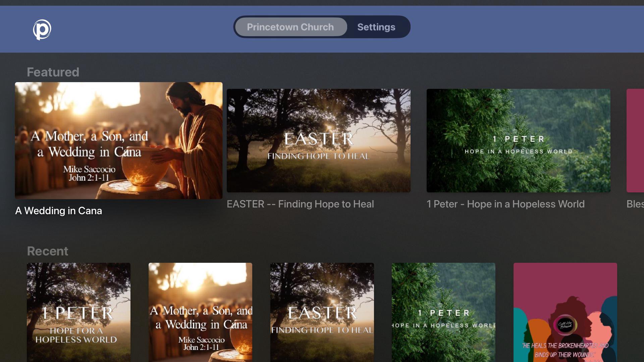
Task: Click the cut-off 'Bles' title at right edge
Action: pos(635,204)
